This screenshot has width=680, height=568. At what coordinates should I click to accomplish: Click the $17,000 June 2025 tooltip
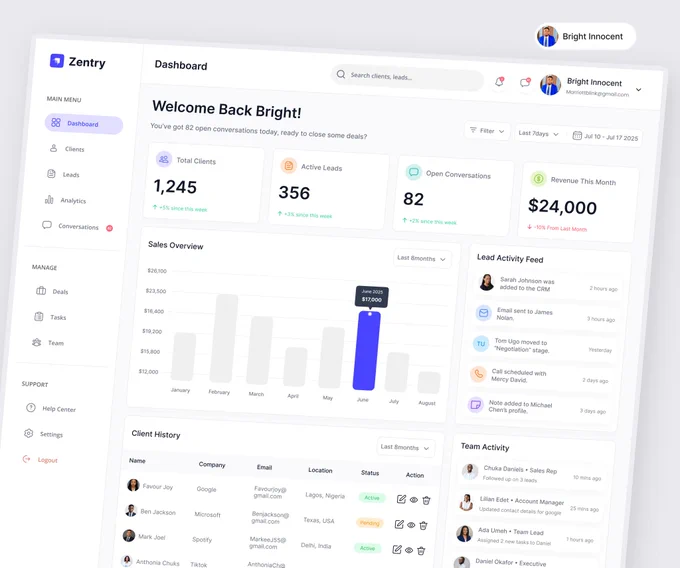pos(372,297)
